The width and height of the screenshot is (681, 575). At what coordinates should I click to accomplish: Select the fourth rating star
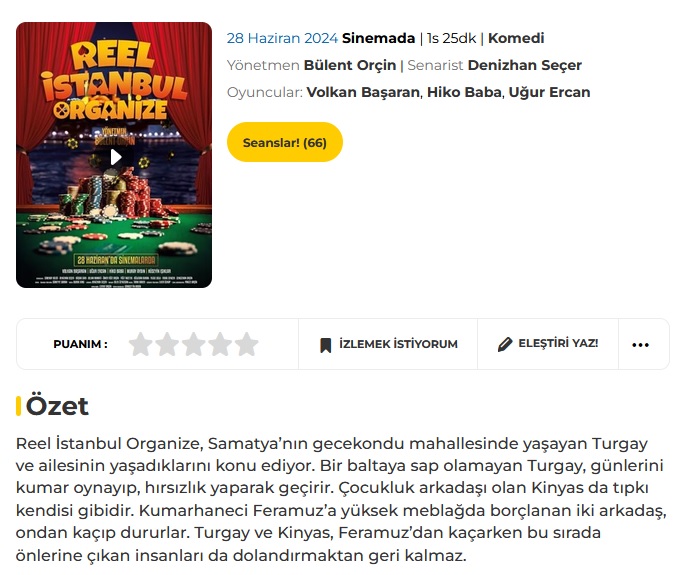click(220, 344)
